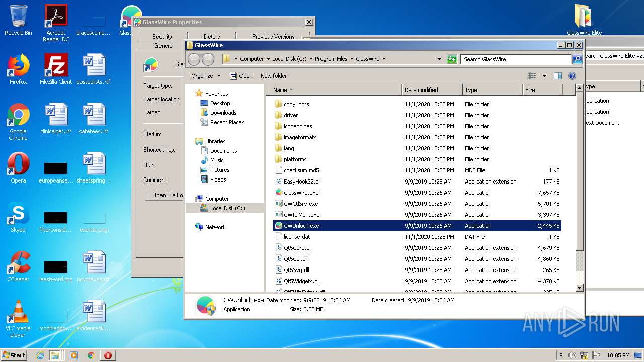Image resolution: width=644 pixels, height=362 pixels.
Task: Click the search magnifier icon
Action: click(x=577, y=59)
